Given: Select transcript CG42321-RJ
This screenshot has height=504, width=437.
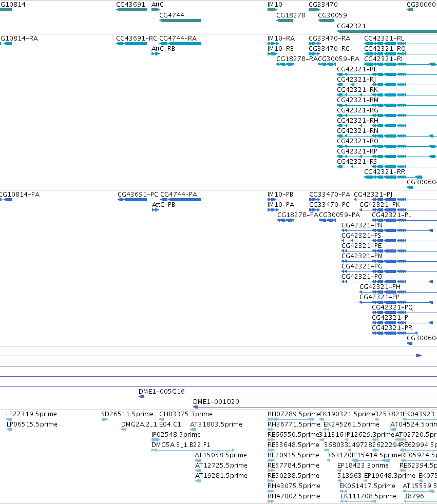Looking at the screenshot, I should (356, 80).
